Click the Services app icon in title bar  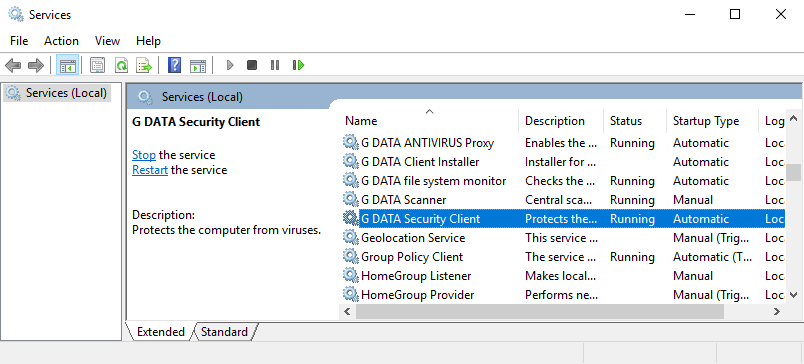16,14
